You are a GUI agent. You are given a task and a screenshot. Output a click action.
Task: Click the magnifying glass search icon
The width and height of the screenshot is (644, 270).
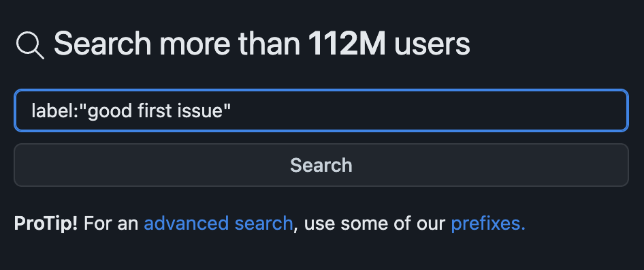point(30,45)
